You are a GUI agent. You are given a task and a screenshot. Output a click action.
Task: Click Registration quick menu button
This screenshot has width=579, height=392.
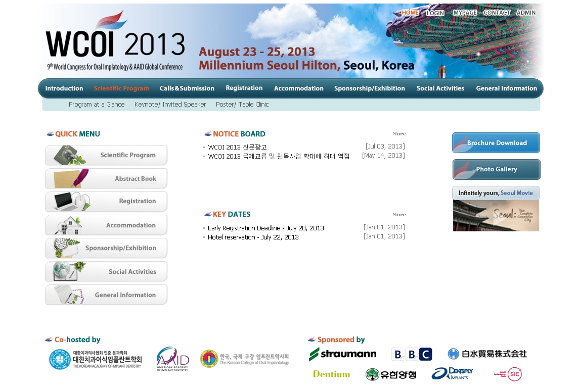106,202
